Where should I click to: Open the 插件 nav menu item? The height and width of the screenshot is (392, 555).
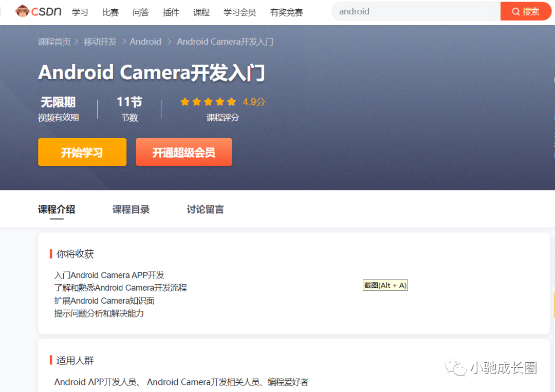(x=171, y=12)
